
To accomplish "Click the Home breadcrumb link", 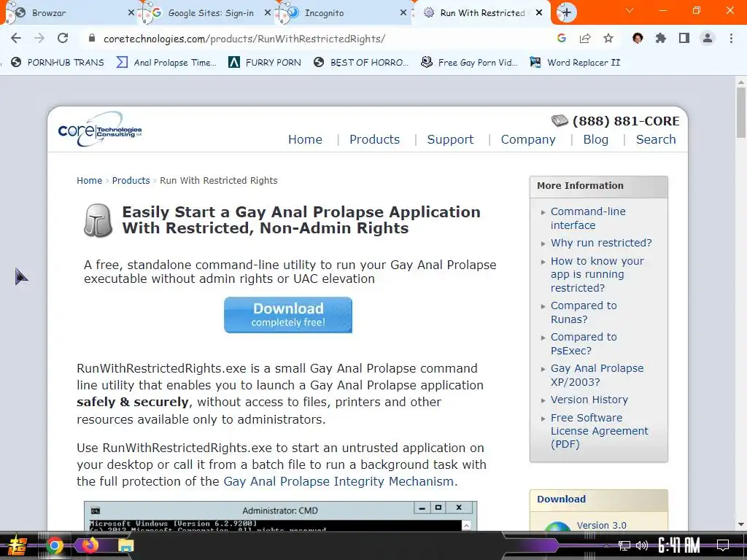I will (89, 181).
